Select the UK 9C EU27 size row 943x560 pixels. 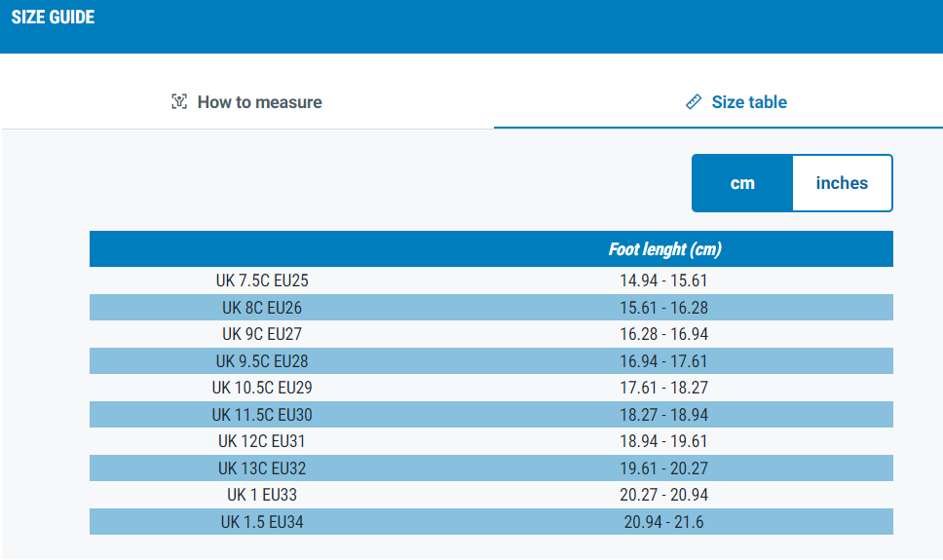click(491, 334)
